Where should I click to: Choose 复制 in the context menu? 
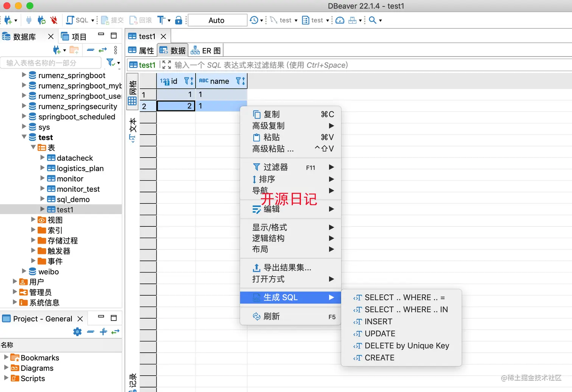pyautogui.click(x=291, y=114)
